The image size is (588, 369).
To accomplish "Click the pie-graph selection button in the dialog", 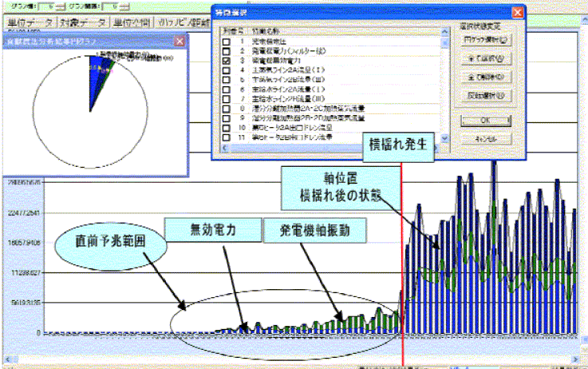I will pyautogui.click(x=486, y=40).
